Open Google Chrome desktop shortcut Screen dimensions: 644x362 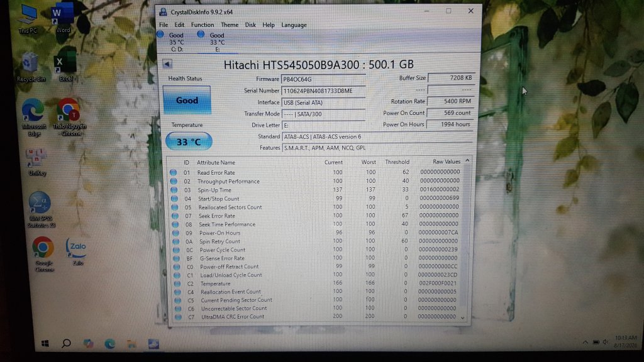coord(43,255)
